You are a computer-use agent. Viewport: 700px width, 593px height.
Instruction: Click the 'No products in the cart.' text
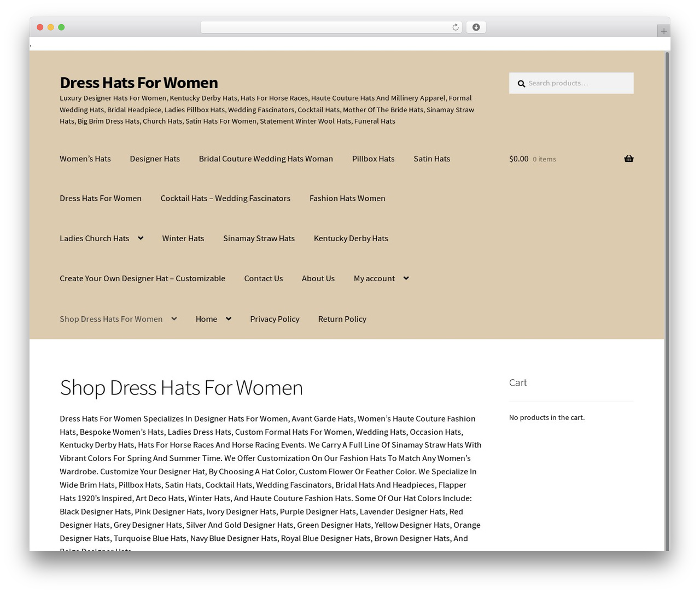point(546,417)
